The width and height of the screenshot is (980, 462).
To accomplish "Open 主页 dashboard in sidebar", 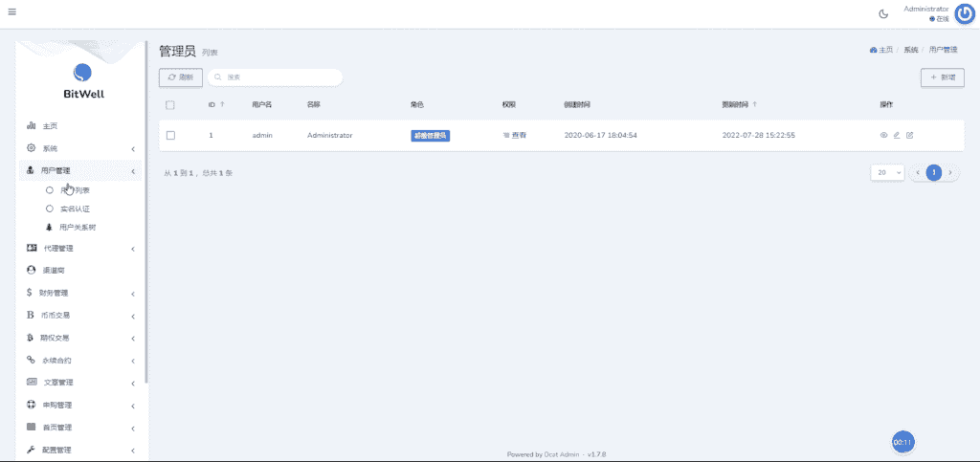I will pyautogui.click(x=50, y=126).
